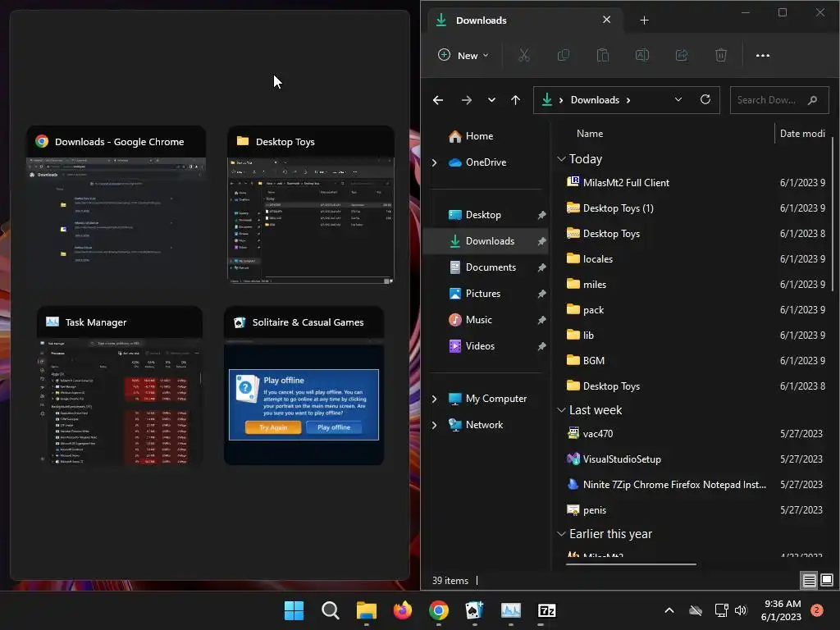Expand the Network tree node
840x630 pixels.
435,425
